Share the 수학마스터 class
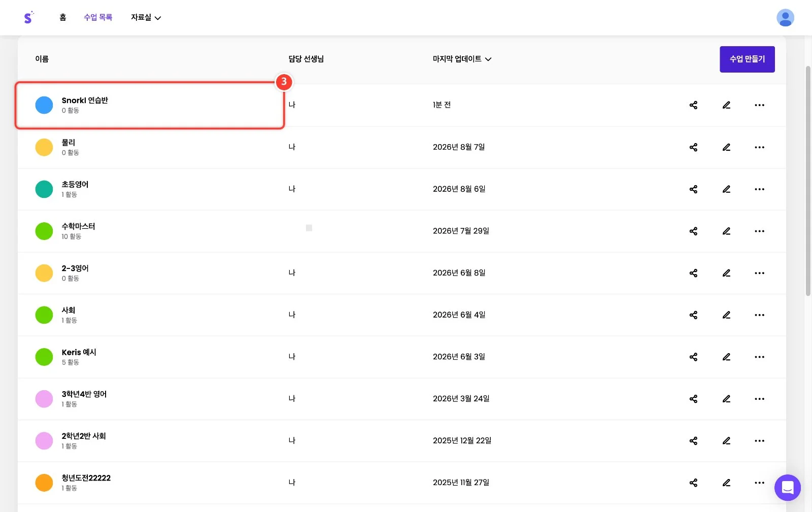This screenshot has width=812, height=512. (693, 231)
